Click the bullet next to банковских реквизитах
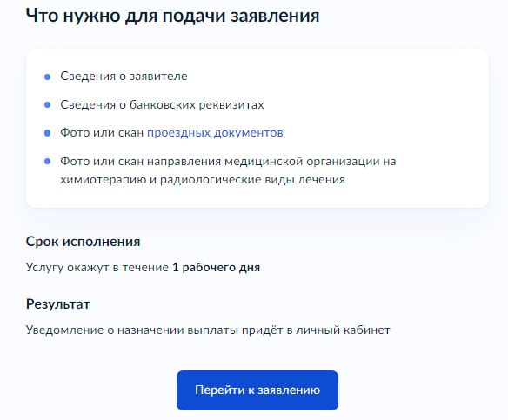The image size is (508, 420). click(x=47, y=105)
